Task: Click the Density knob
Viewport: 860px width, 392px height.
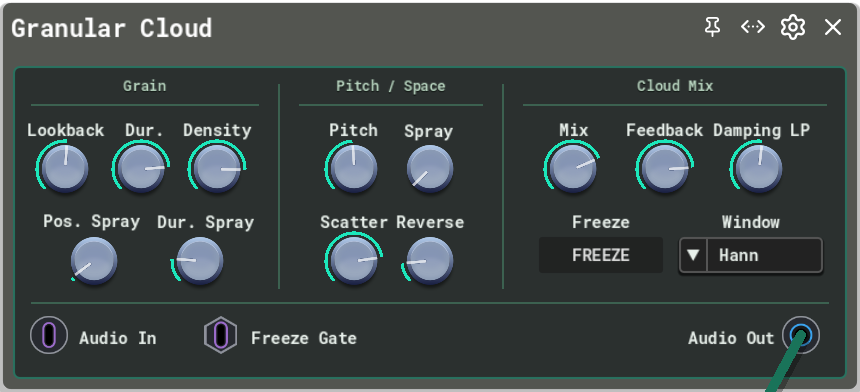Action: pos(217,169)
